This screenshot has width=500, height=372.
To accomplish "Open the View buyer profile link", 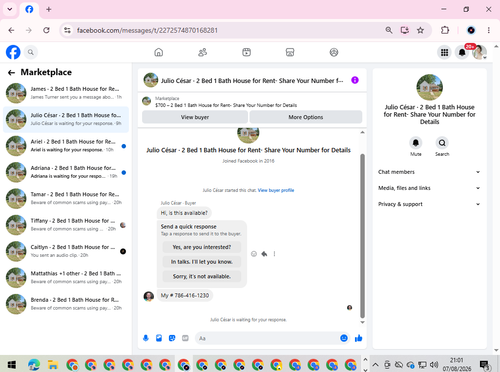I will coord(276,190).
